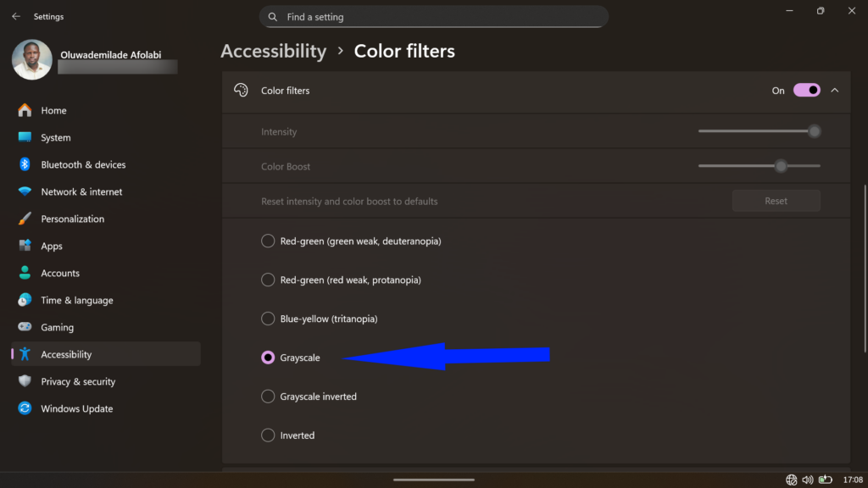Select the Inverted color filter
This screenshot has height=488, width=868.
tap(268, 435)
